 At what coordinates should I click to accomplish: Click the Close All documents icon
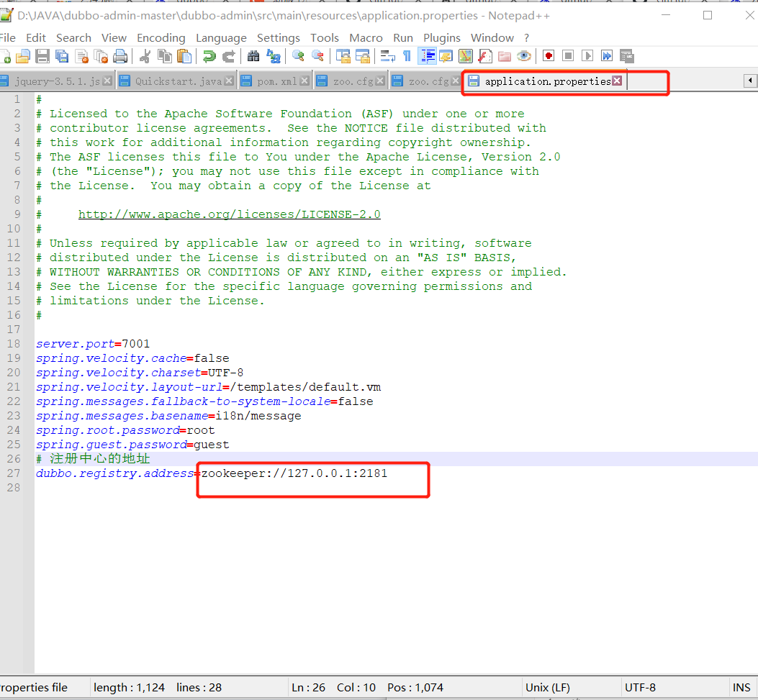pyautogui.click(x=101, y=57)
